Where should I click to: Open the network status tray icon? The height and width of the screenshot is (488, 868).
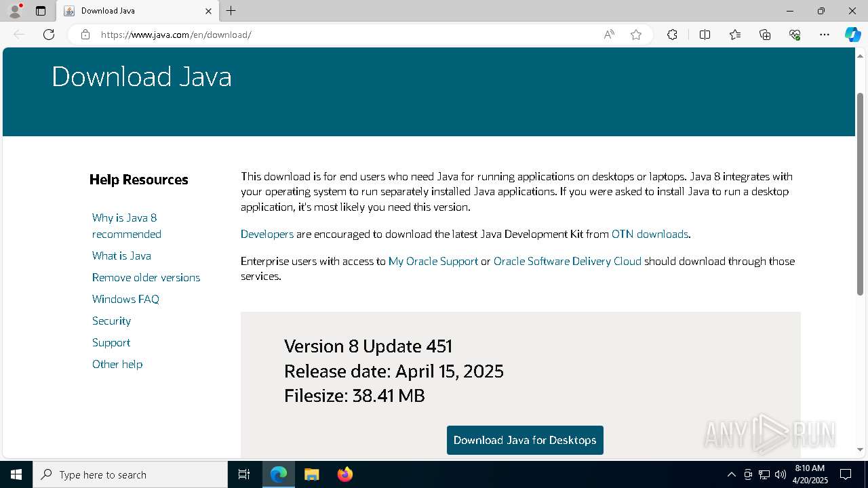coord(764,474)
